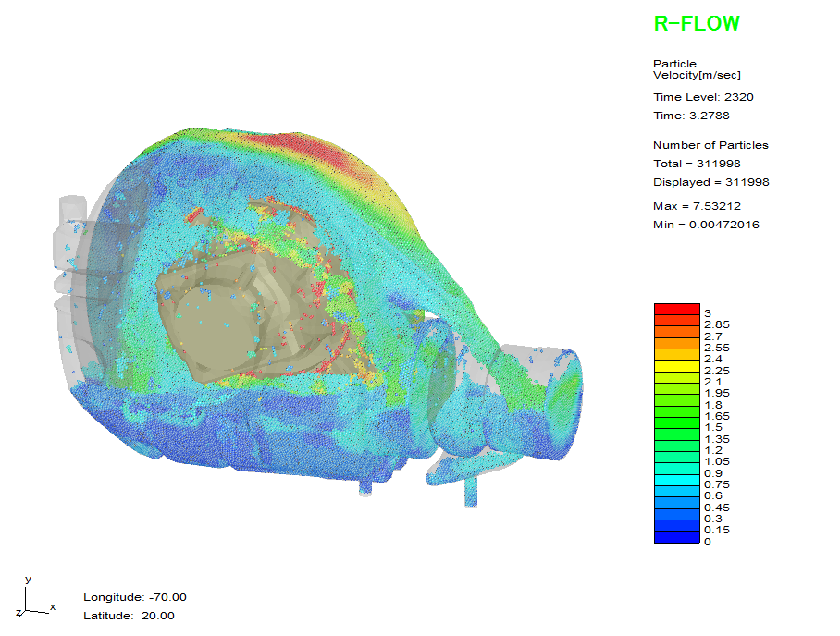Select the Min = 0.00472016 value
The image size is (840, 636).
click(x=706, y=225)
